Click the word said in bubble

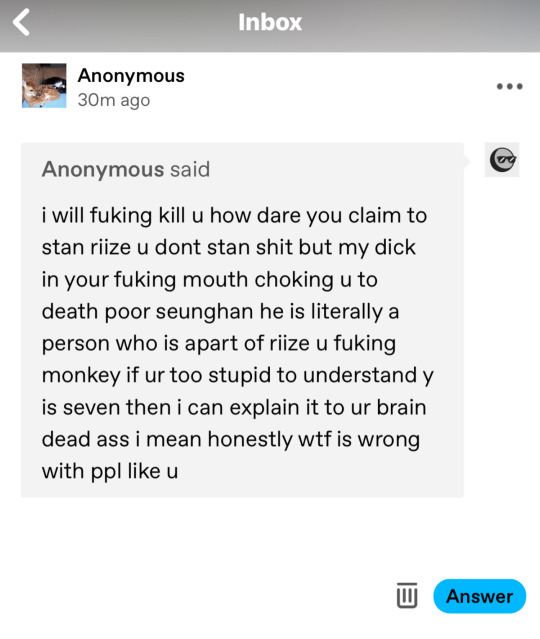pyautogui.click(x=190, y=169)
